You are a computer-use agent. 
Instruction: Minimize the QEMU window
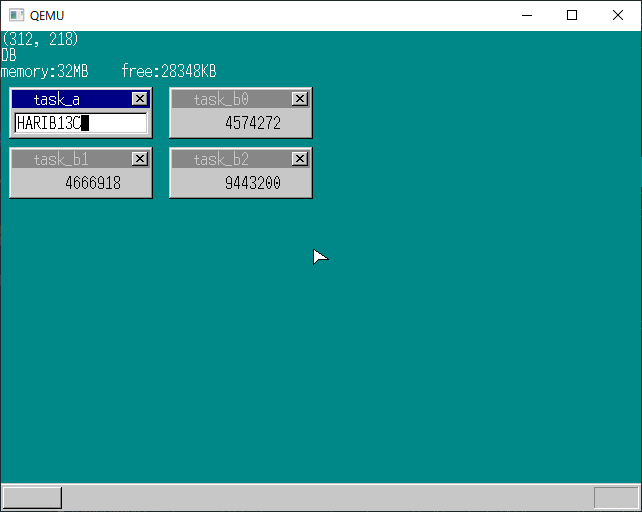(x=527, y=16)
